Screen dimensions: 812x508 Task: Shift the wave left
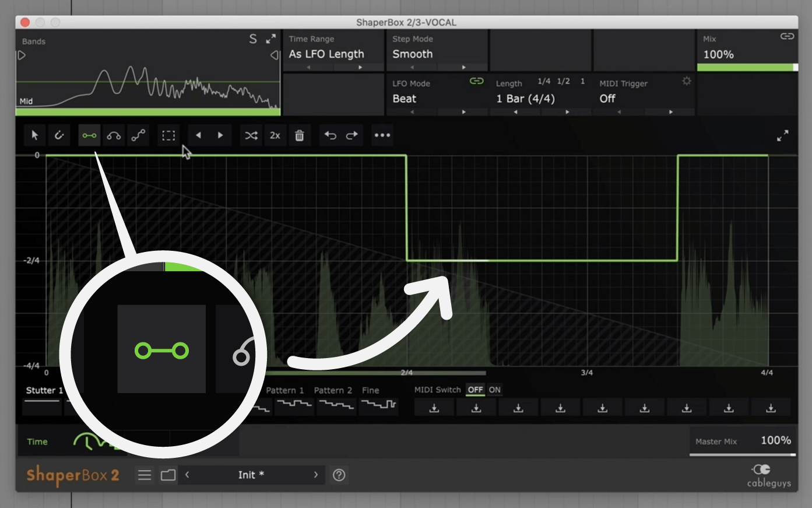[x=198, y=135]
